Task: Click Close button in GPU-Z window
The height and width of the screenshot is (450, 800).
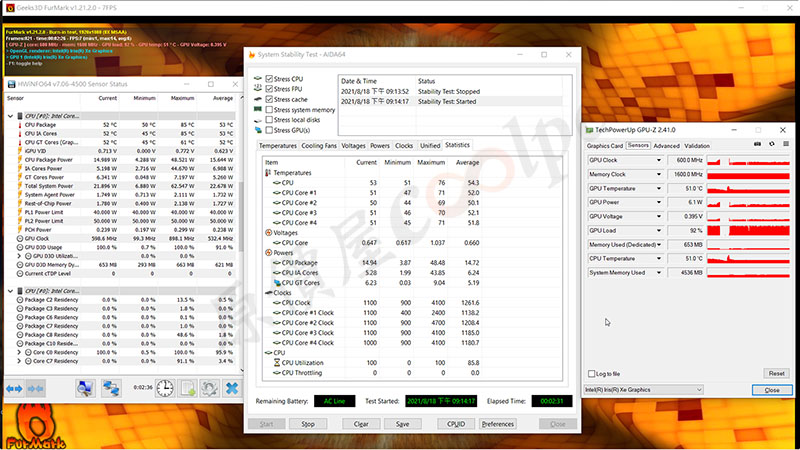Action: pos(772,390)
